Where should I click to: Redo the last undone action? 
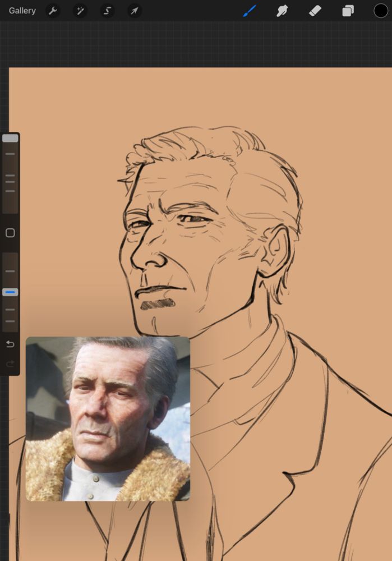(10, 364)
